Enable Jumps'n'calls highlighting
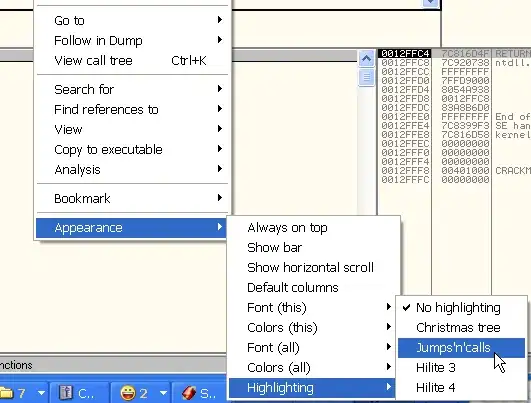531x403 pixels. (x=461, y=348)
